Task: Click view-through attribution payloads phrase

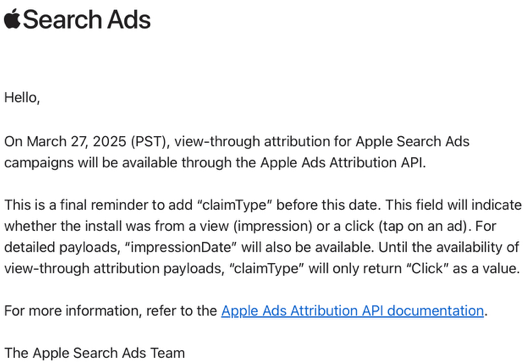Action: click(112, 269)
